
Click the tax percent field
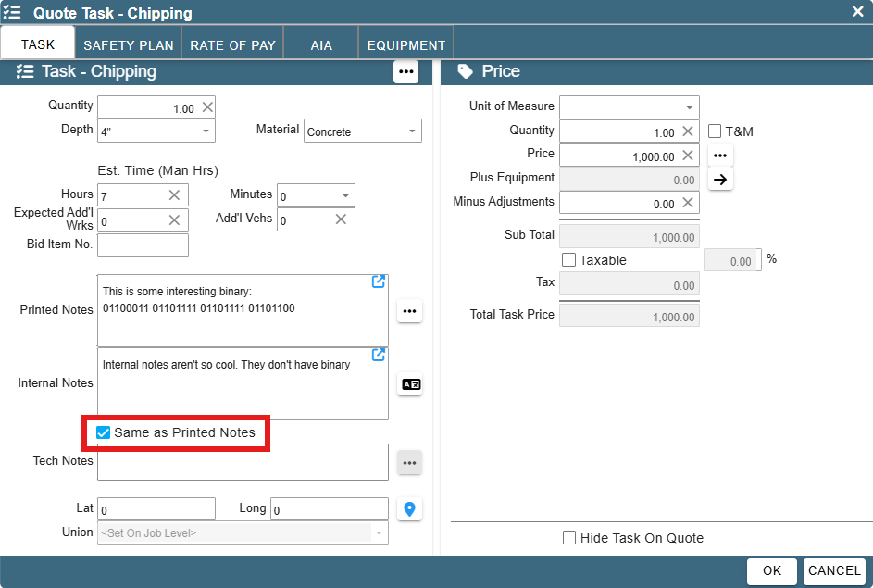[x=732, y=260]
